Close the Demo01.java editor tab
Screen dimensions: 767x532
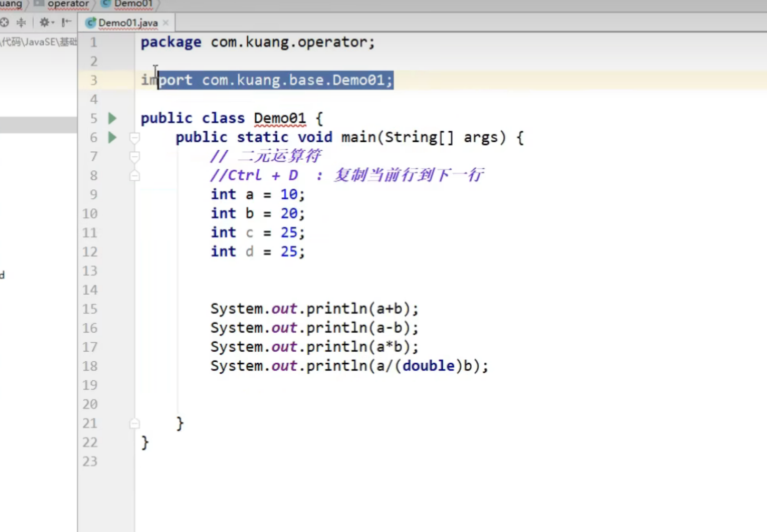166,23
